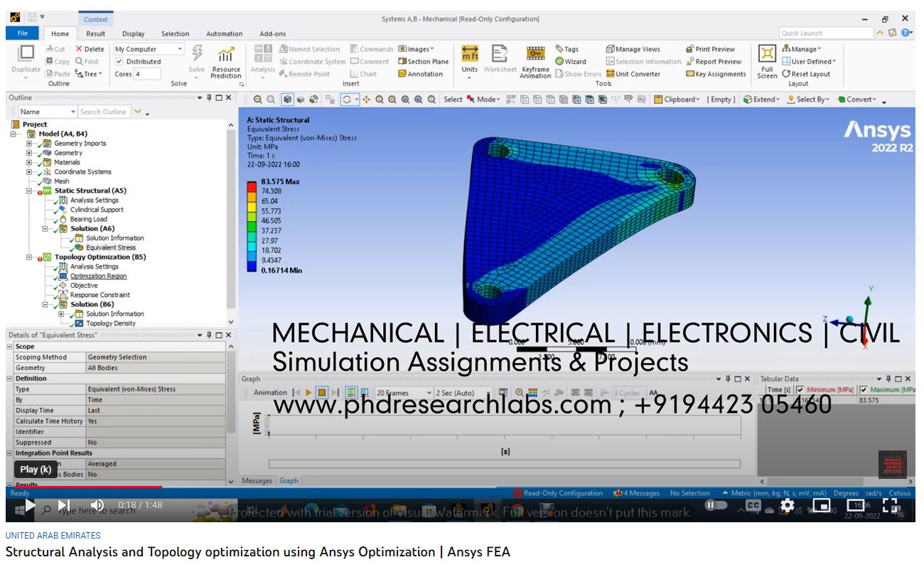Collapse the Scope section in Details

tap(10, 347)
